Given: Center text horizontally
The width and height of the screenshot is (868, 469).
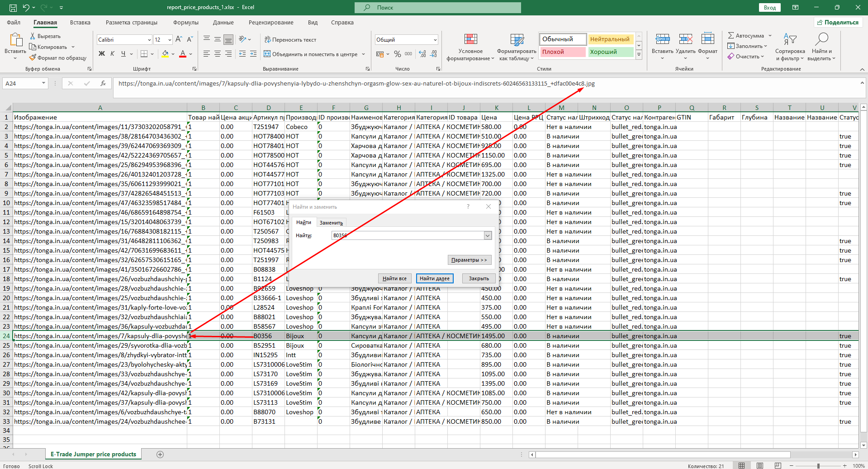Looking at the screenshot, I should 218,54.
